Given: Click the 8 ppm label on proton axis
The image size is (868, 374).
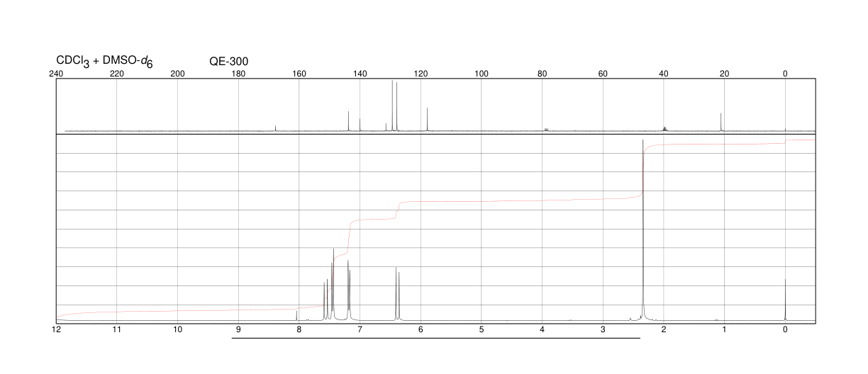Looking at the screenshot, I should point(299,330).
